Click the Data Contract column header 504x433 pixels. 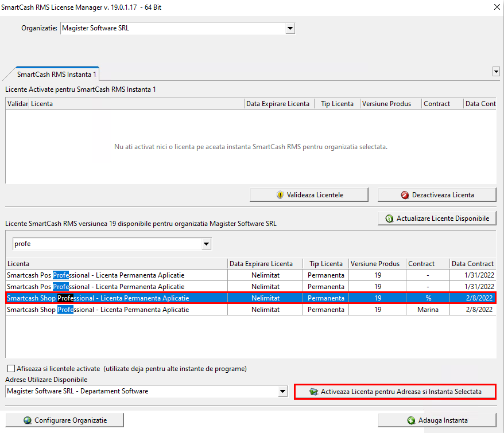pyautogui.click(x=473, y=264)
